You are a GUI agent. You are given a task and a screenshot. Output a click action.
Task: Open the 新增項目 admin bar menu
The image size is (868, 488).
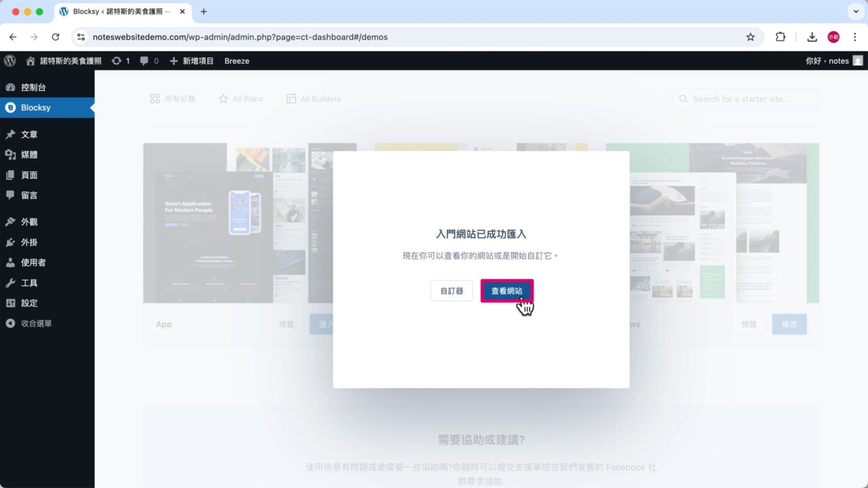pos(192,61)
